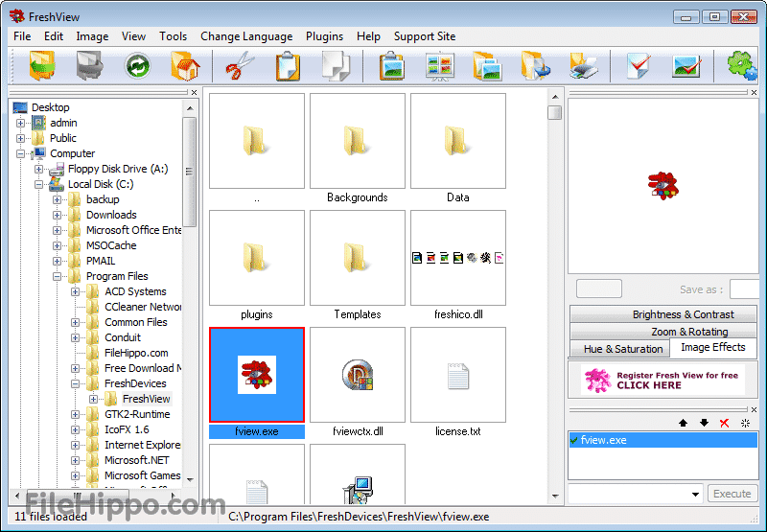
Task: Switch to Brightness & Contrast tab
Action: [663, 313]
